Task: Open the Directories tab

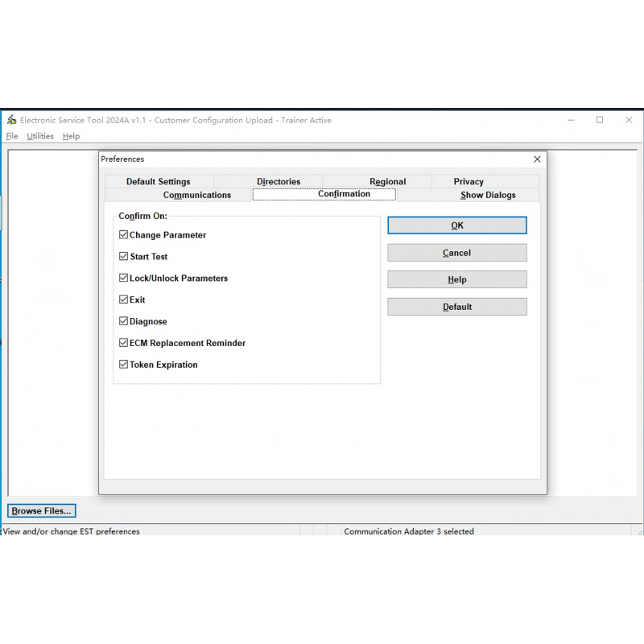Action: [x=278, y=181]
